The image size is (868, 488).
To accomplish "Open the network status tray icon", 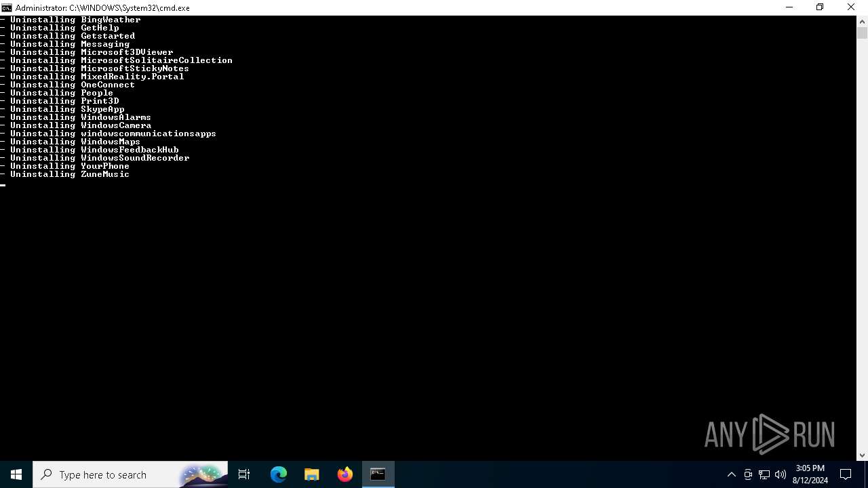I will [x=764, y=474].
